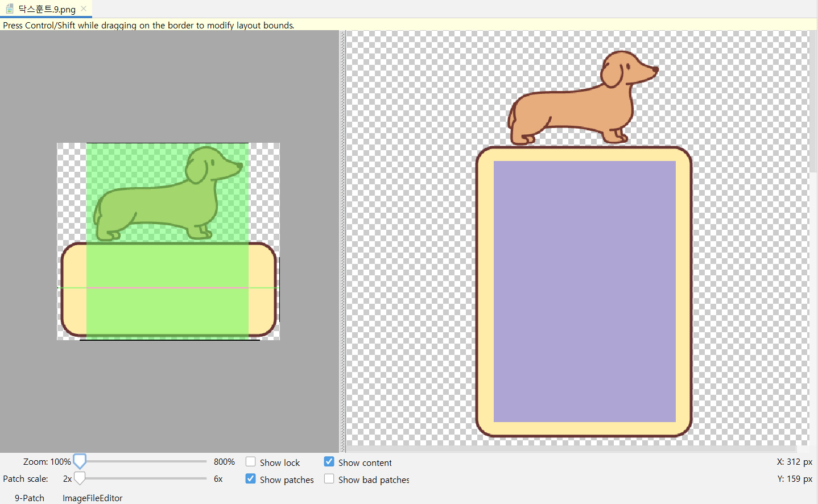
Task: Close the 닥스훈트.9.png tab
Action: [84, 9]
